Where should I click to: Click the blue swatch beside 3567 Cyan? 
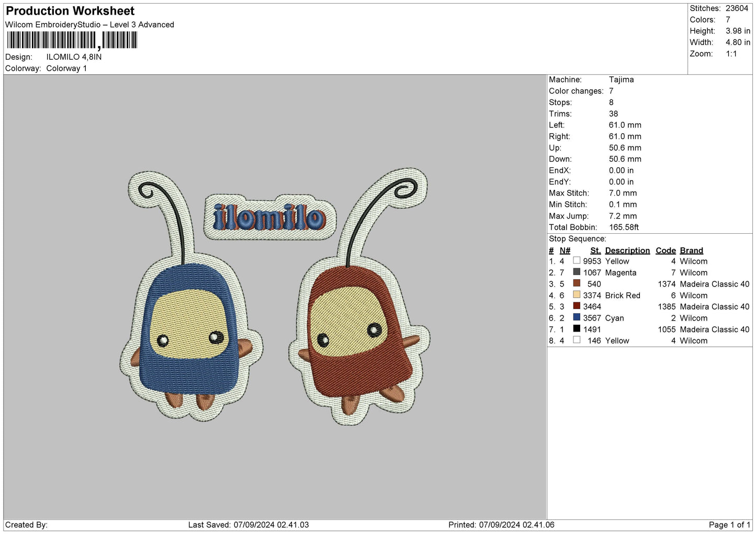click(x=577, y=317)
